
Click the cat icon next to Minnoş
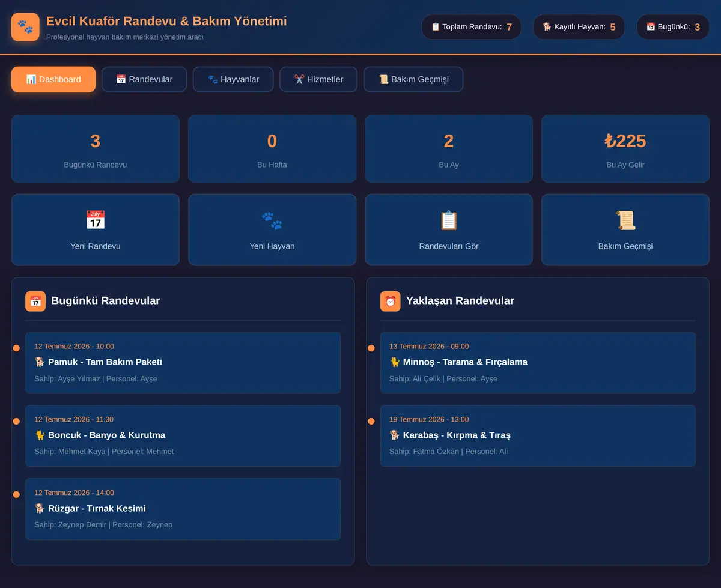(x=395, y=362)
